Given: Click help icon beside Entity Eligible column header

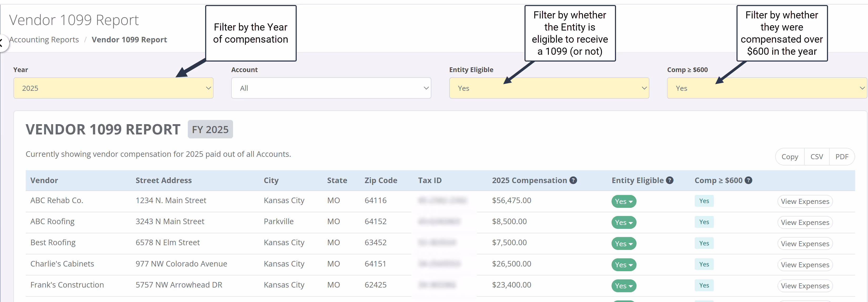Looking at the screenshot, I should [x=669, y=180].
